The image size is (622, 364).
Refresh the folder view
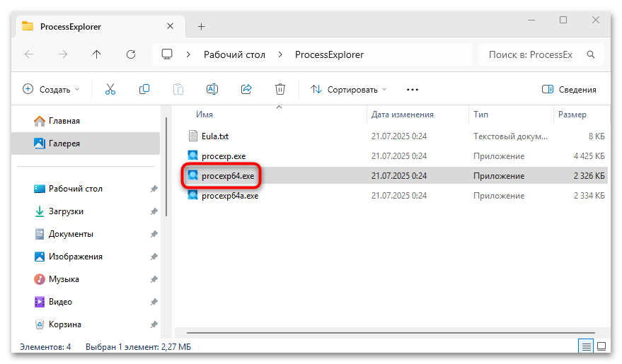point(131,54)
